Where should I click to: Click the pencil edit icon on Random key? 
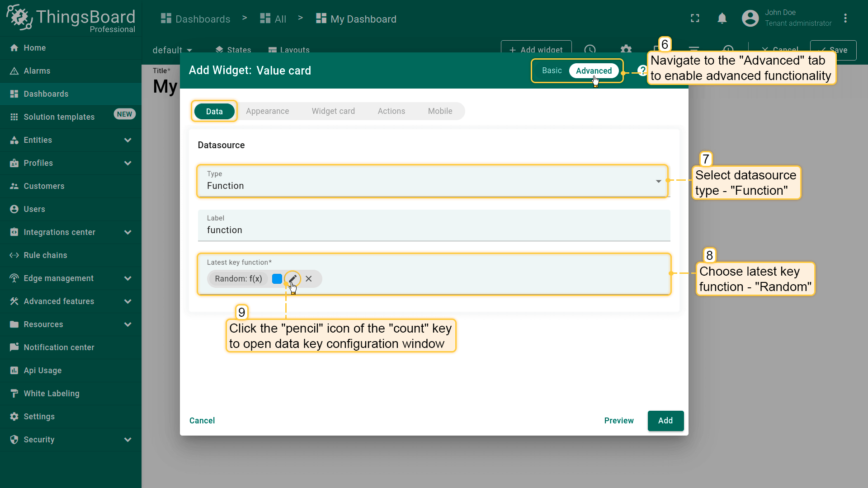tap(292, 278)
